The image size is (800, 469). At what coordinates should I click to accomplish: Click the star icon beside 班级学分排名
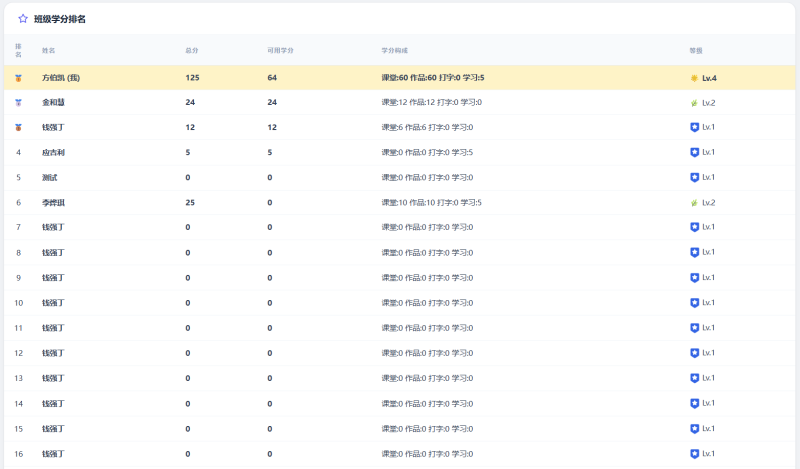(x=22, y=18)
